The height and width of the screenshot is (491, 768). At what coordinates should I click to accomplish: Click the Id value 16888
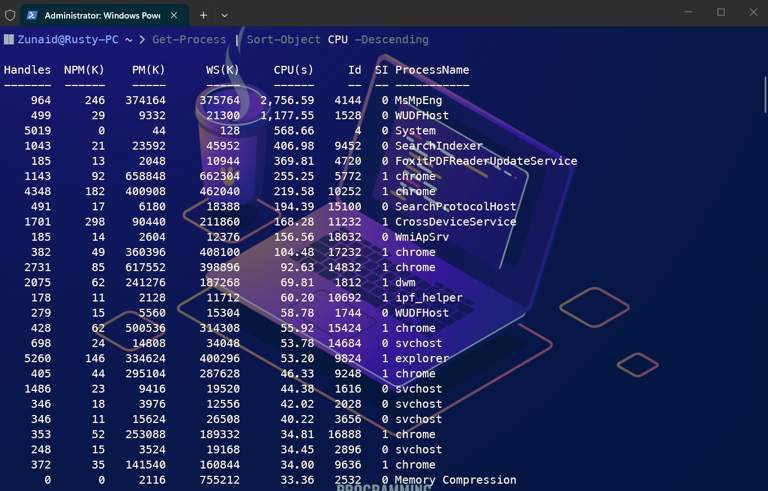coord(345,435)
